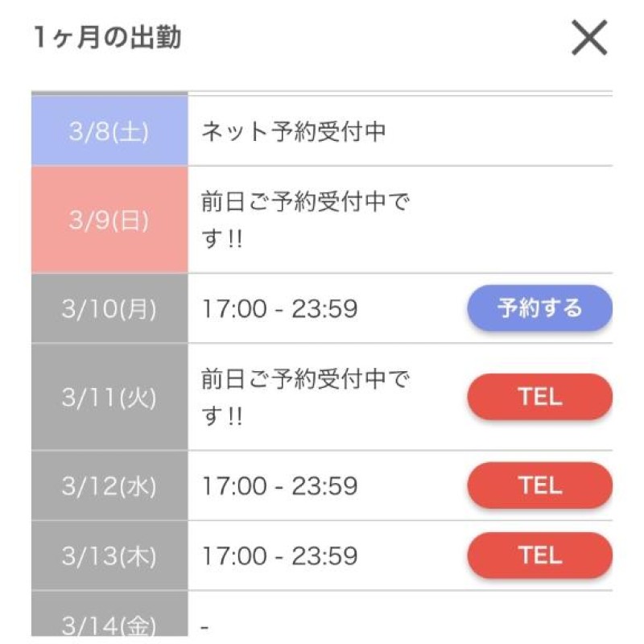Select the 3/8(土) date cell

(x=109, y=131)
